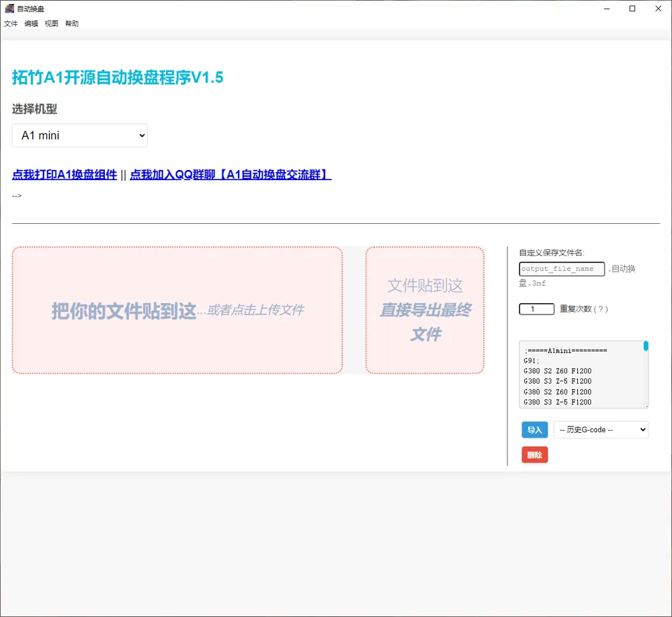Minimize the 自动换盘 window
The height and width of the screenshot is (617, 672).
pos(607,8)
